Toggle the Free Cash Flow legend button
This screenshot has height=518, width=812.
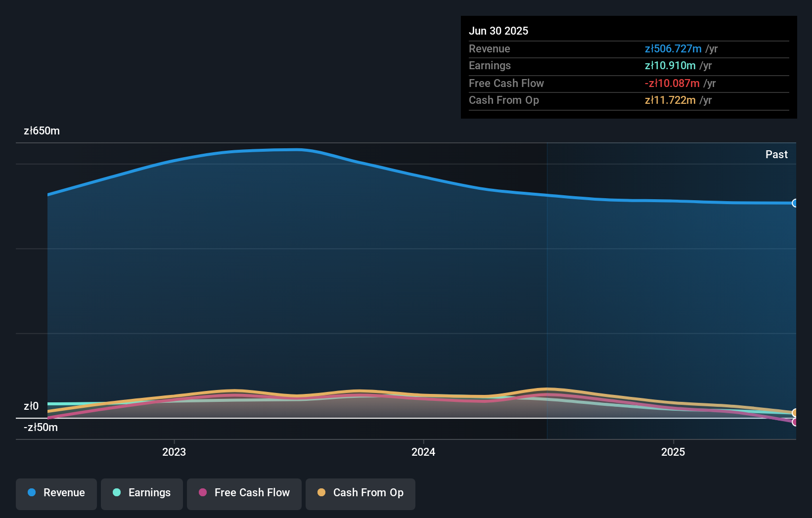pos(244,494)
